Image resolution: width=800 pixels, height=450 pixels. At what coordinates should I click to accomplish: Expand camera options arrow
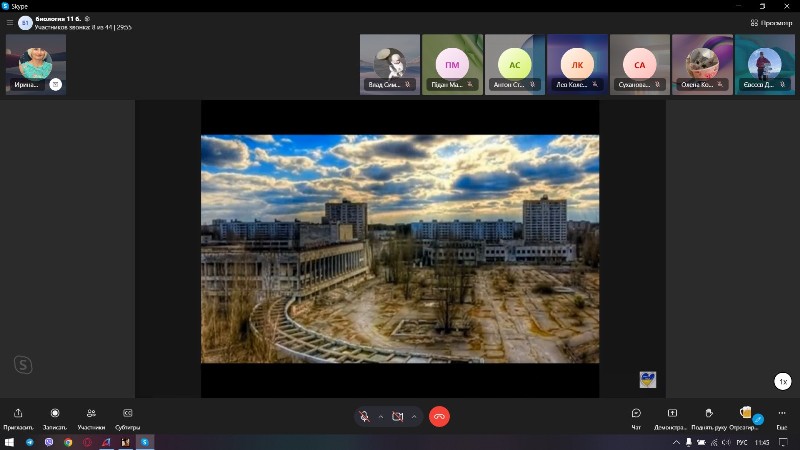click(414, 416)
